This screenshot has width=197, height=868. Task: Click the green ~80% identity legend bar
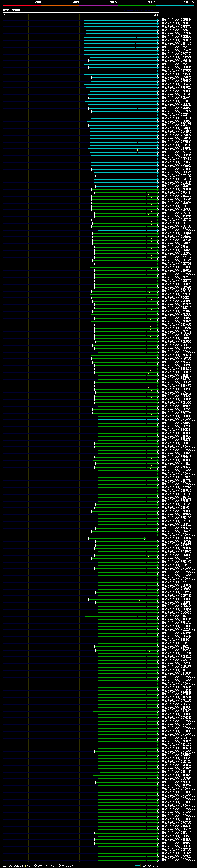pos(137,6)
